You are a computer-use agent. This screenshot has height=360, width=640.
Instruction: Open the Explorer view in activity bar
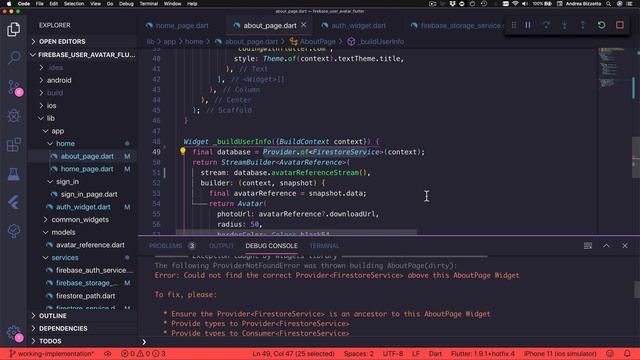(x=13, y=29)
